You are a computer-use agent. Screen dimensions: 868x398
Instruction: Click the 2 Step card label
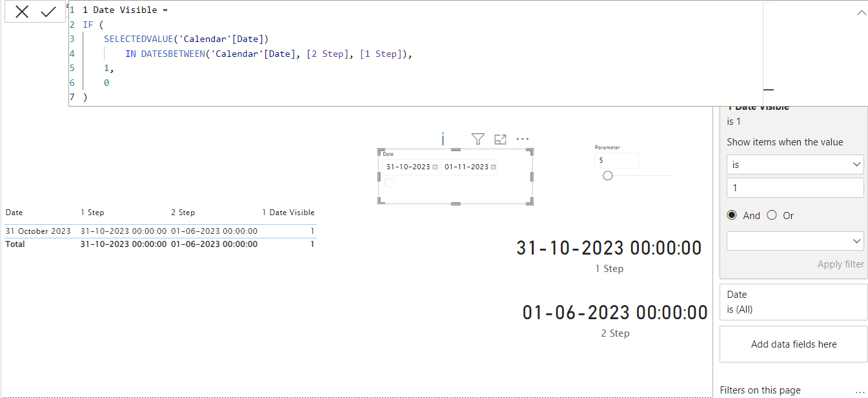(615, 333)
